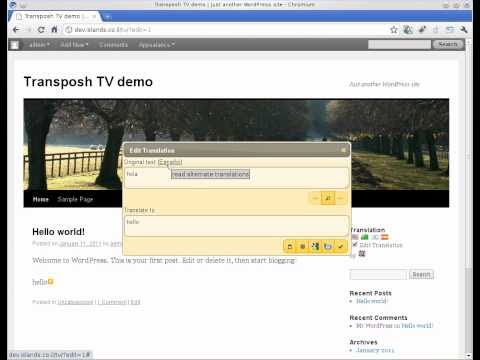The height and width of the screenshot is (360, 480).
Task: Expand the Appearance admin bar menu
Action: [157, 45]
